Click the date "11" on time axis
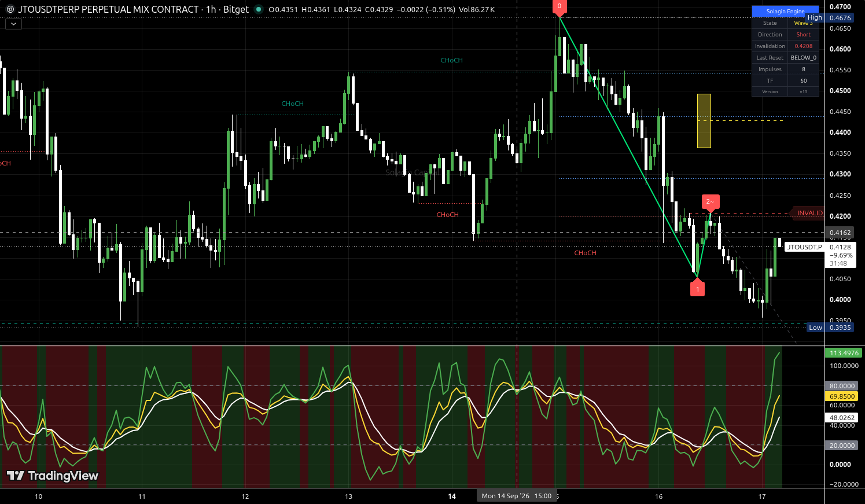The height and width of the screenshot is (504, 865). click(142, 496)
